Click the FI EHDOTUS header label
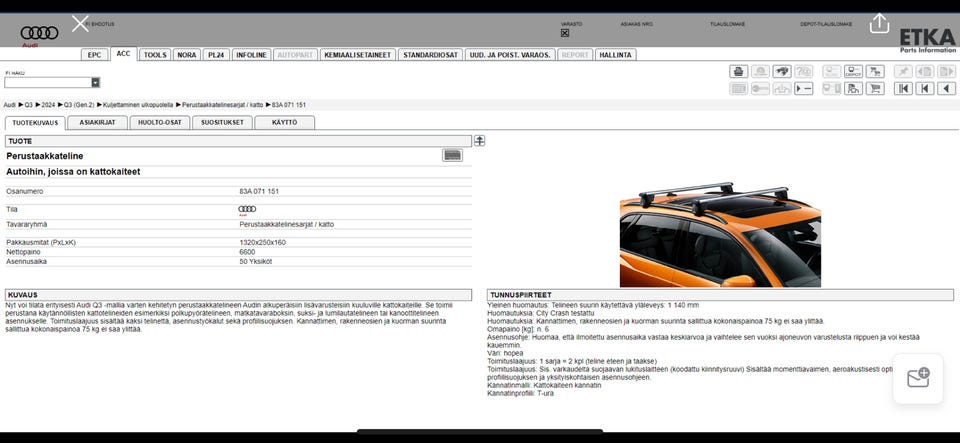 (101, 24)
